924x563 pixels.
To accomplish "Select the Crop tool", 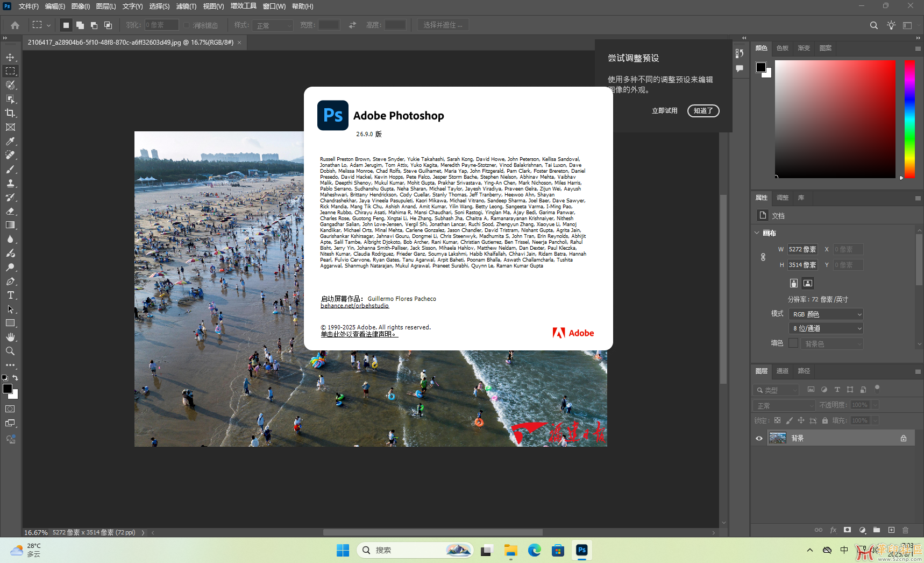I will point(10,113).
